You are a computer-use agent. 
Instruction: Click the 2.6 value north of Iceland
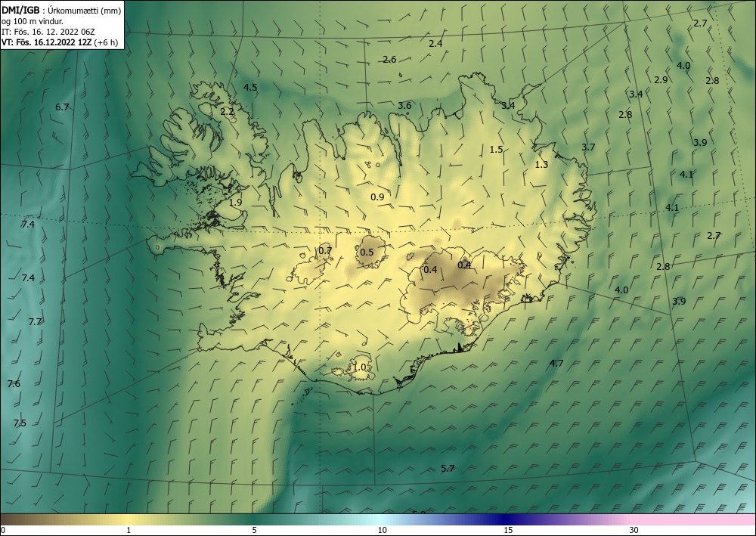389,59
